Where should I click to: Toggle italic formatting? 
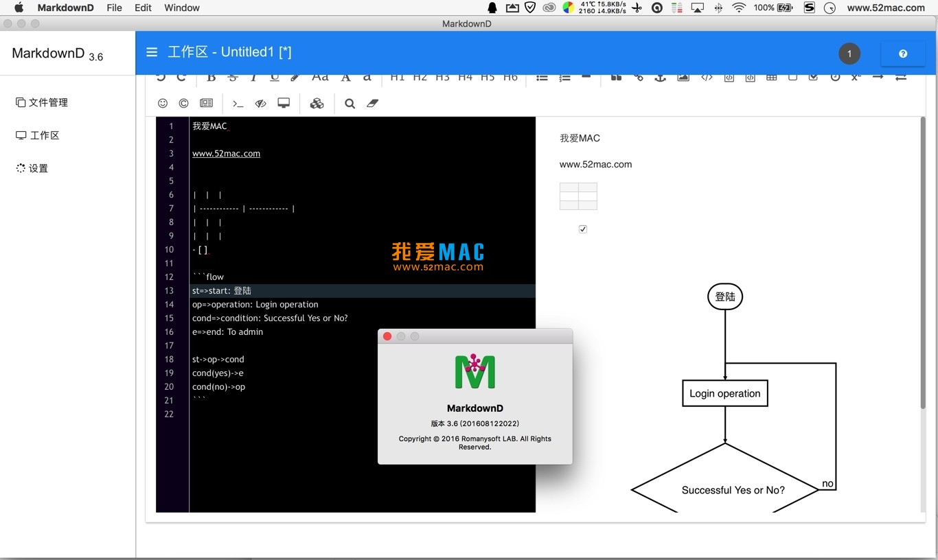click(253, 77)
